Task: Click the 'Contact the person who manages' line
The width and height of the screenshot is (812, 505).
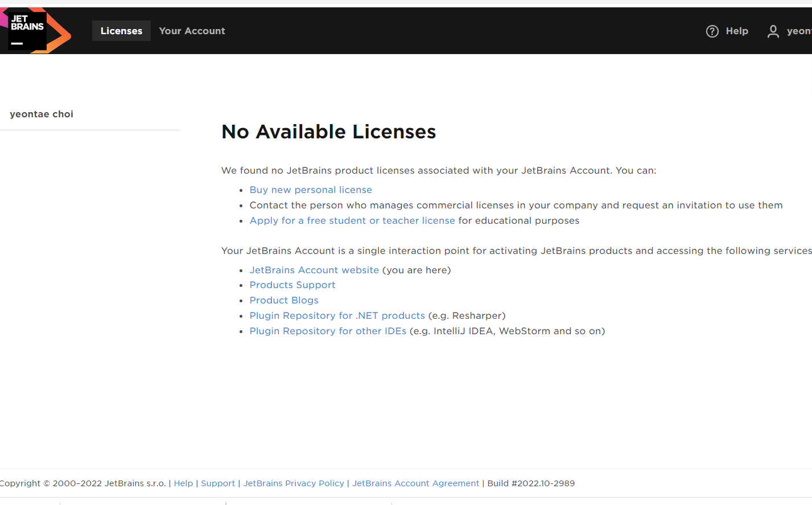Action: click(x=516, y=205)
